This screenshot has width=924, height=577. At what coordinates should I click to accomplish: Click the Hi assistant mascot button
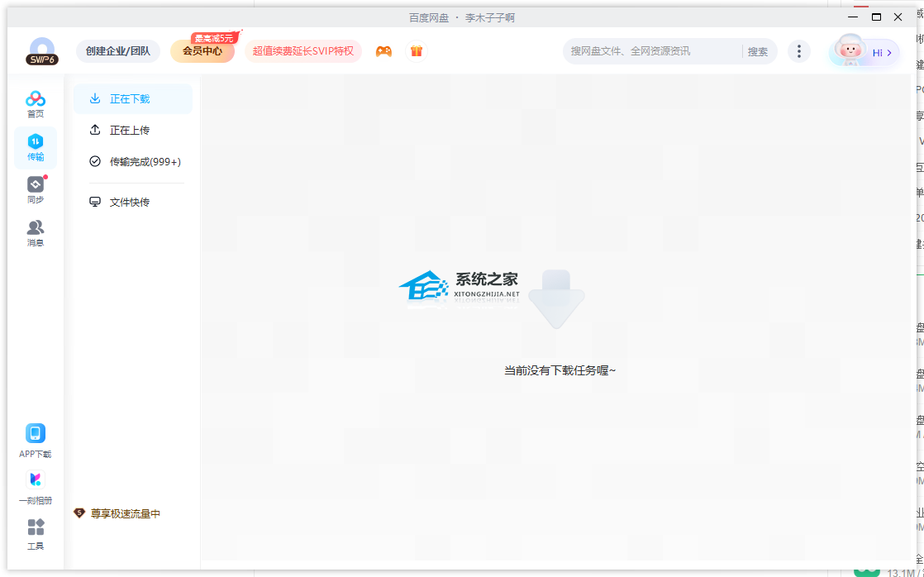864,52
